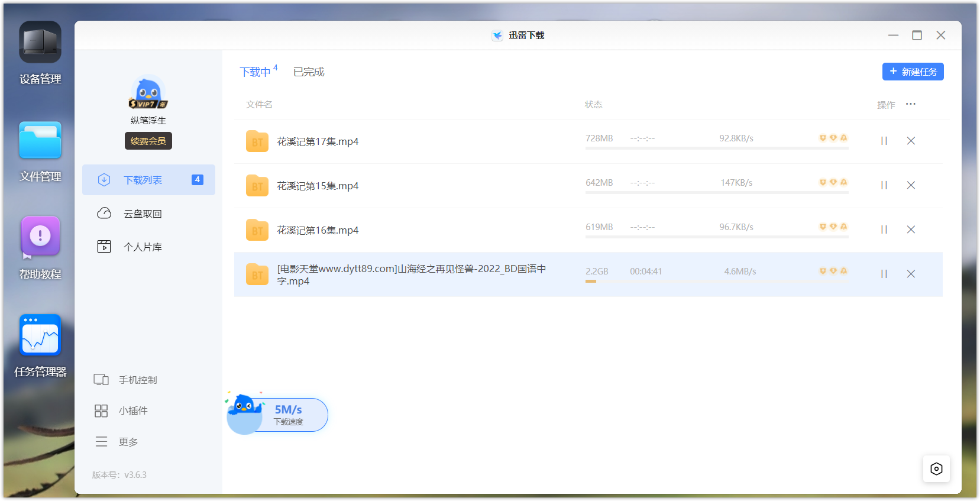Open 手机控制 in the sidebar
The image size is (980, 501).
(125, 380)
